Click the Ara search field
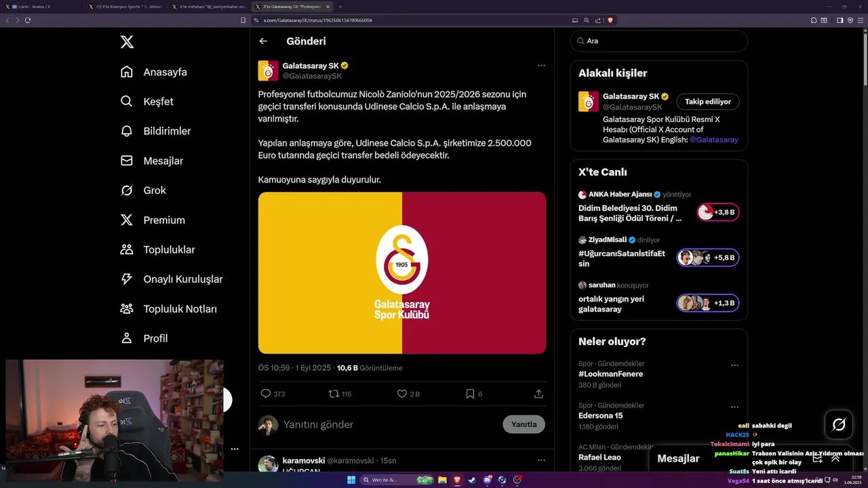Viewport: 868px width, 488px height. coord(658,41)
